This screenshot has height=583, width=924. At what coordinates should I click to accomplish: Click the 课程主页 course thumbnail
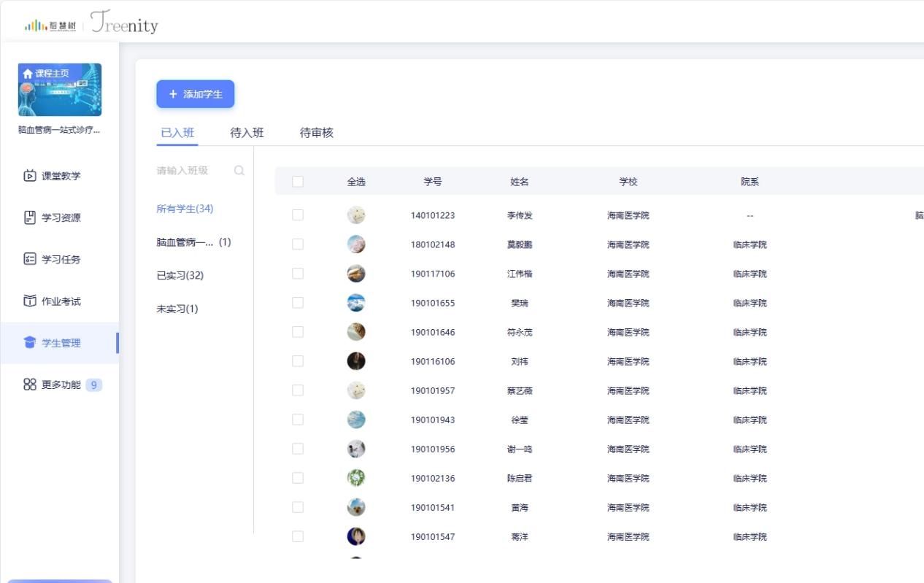pos(60,90)
